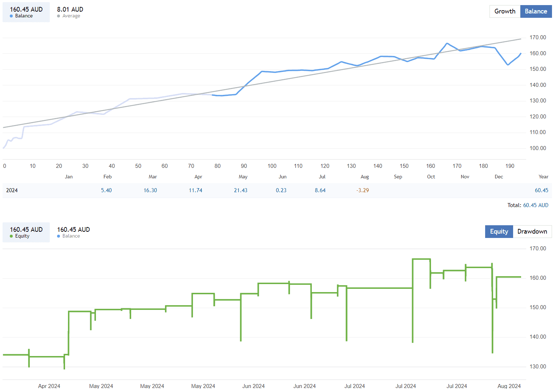Click the August loss value -3.29

coord(362,190)
